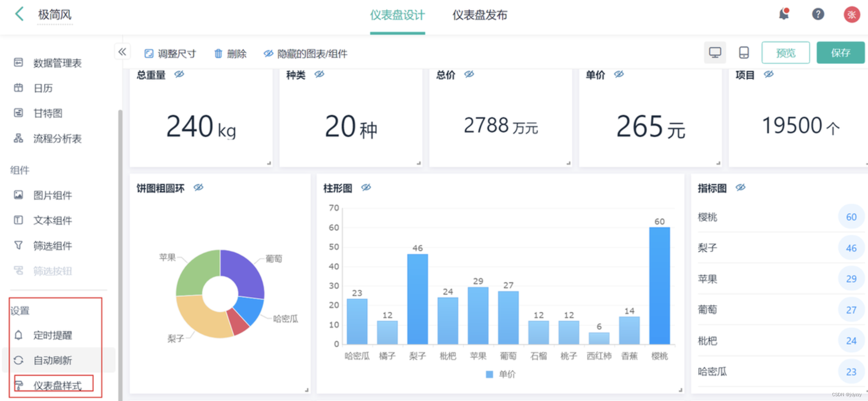This screenshot has width=868, height=401.
Task: Open the help question mark icon
Action: point(818,14)
